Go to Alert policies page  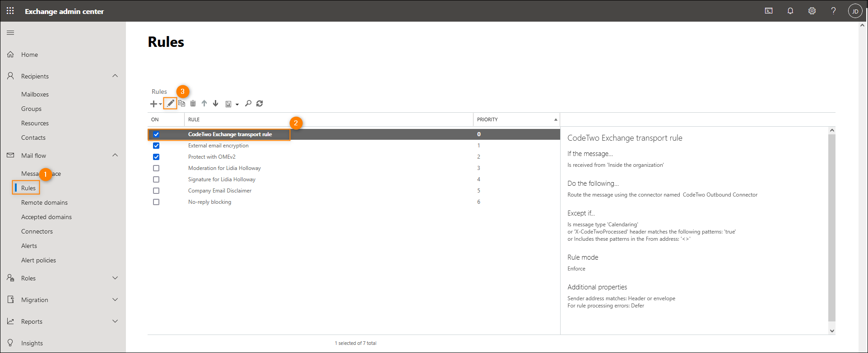pyautogui.click(x=38, y=260)
